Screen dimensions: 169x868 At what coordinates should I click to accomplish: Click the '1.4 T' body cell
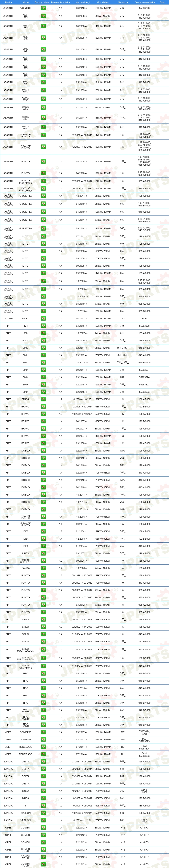pos(123,318)
